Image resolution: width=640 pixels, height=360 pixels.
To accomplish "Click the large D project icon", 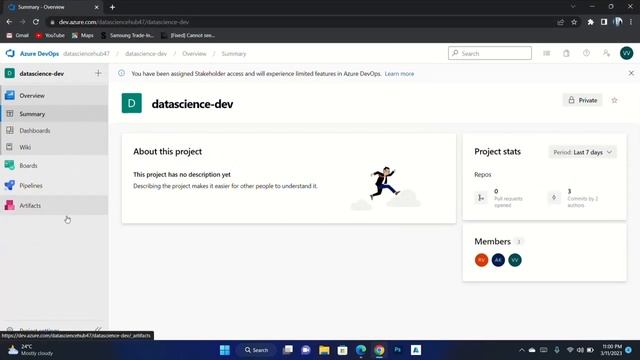I will point(132,103).
